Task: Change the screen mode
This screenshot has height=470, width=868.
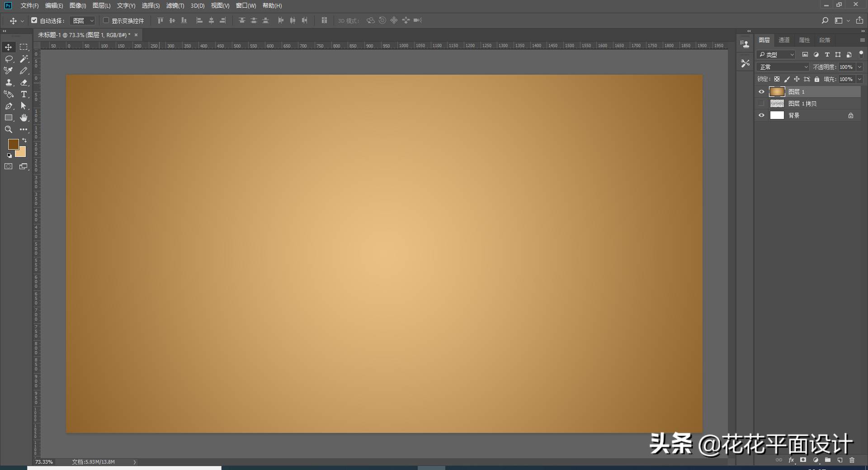Action: click(x=24, y=166)
